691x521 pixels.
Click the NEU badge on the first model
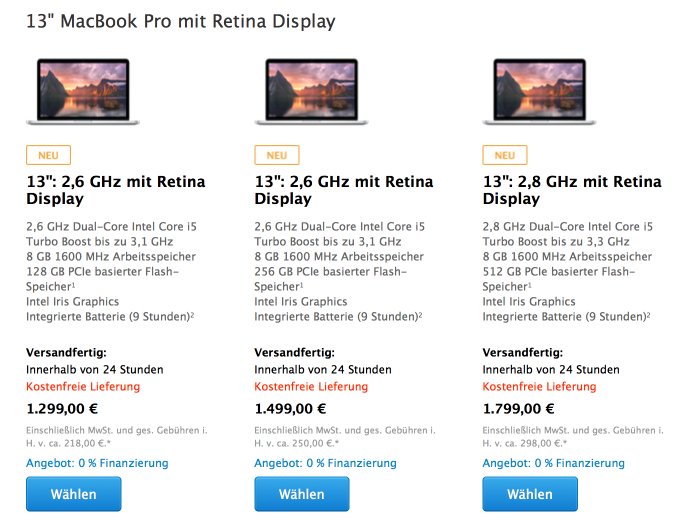pyautogui.click(x=48, y=155)
